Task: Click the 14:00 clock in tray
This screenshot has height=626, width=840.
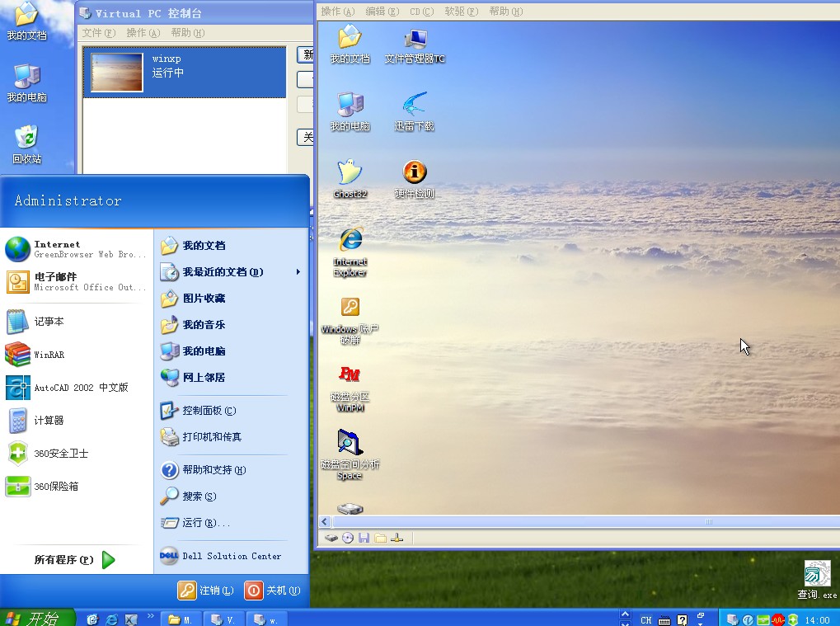Action: pos(817,620)
